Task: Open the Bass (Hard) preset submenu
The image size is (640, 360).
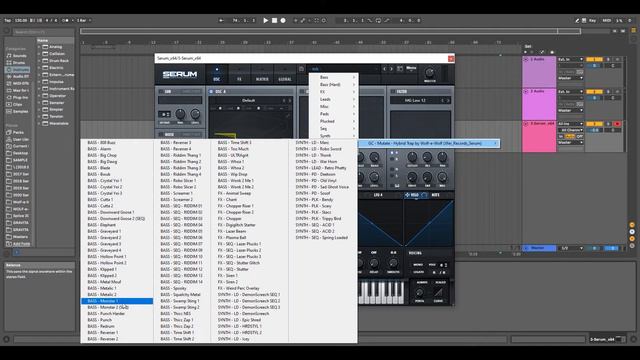Action: tap(333, 84)
